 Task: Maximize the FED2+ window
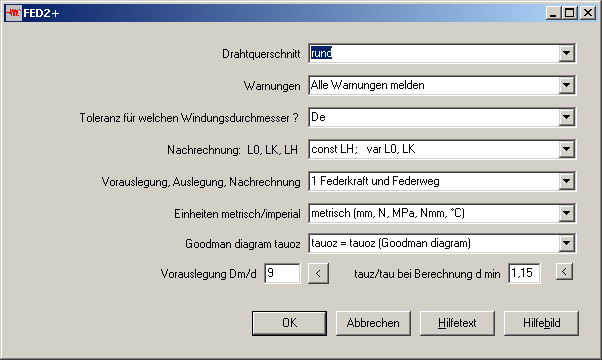click(570, 13)
